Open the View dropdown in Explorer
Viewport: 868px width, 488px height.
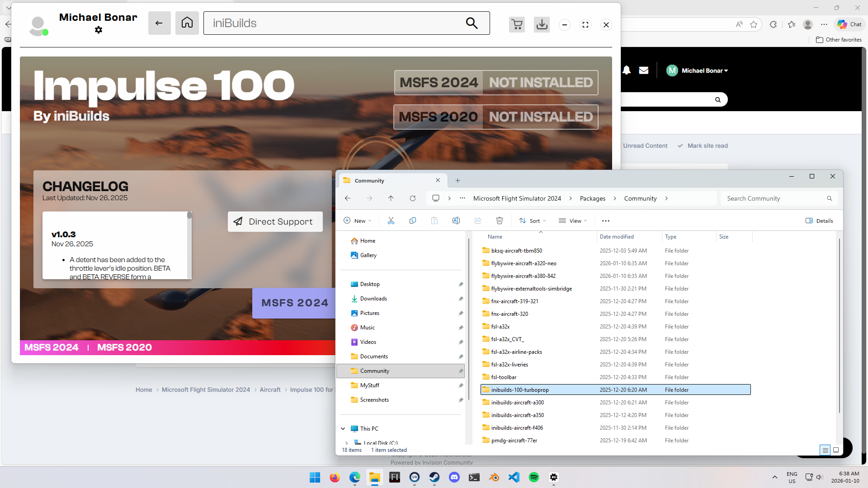pyautogui.click(x=573, y=221)
